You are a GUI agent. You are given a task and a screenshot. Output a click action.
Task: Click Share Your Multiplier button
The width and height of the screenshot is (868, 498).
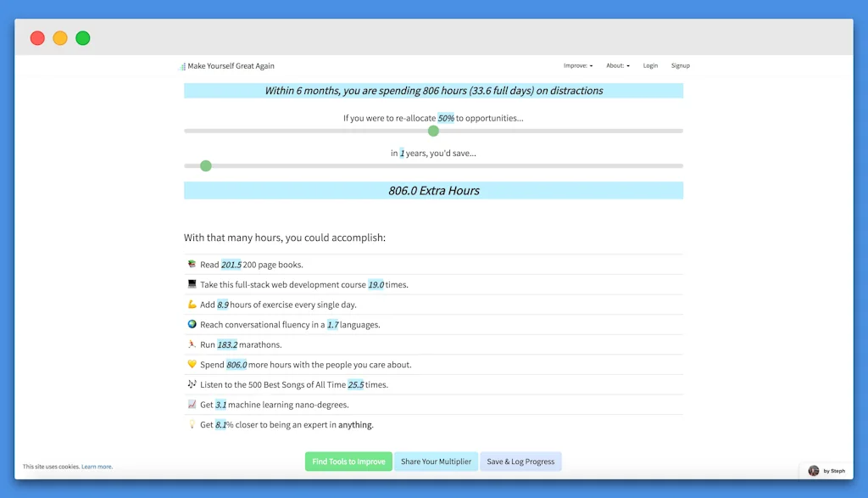tap(436, 462)
